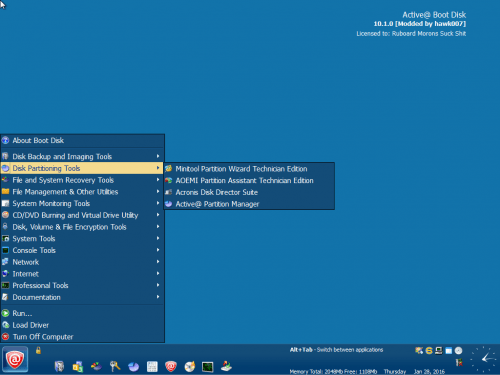Click the white disc tray icon

click(x=459, y=350)
